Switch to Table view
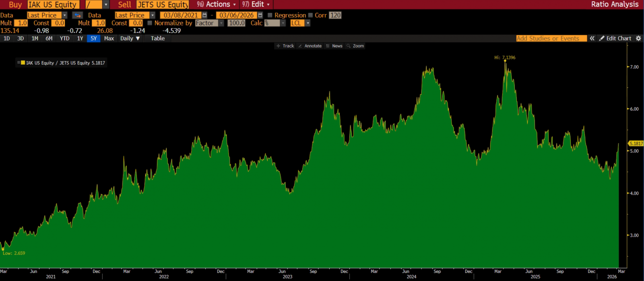The height and width of the screenshot is (281, 644). (x=157, y=38)
